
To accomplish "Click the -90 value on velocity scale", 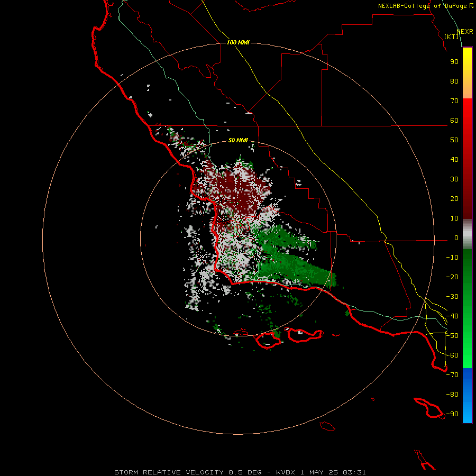I will (x=452, y=414).
